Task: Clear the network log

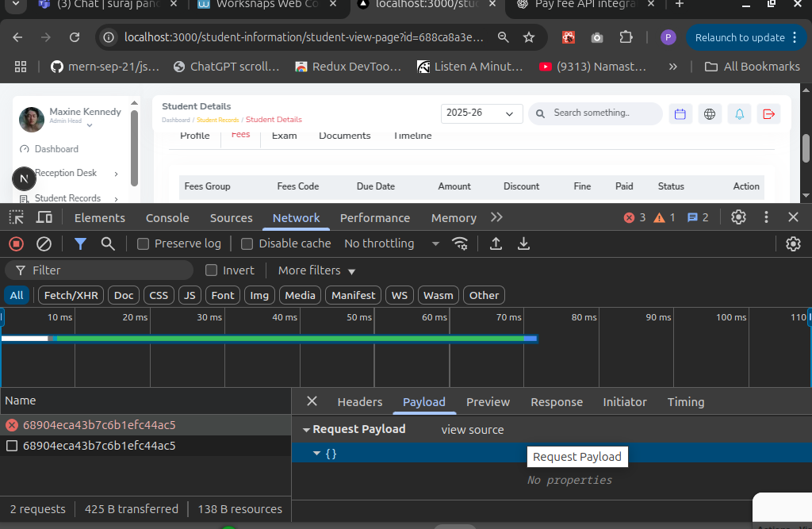Action: [44, 243]
